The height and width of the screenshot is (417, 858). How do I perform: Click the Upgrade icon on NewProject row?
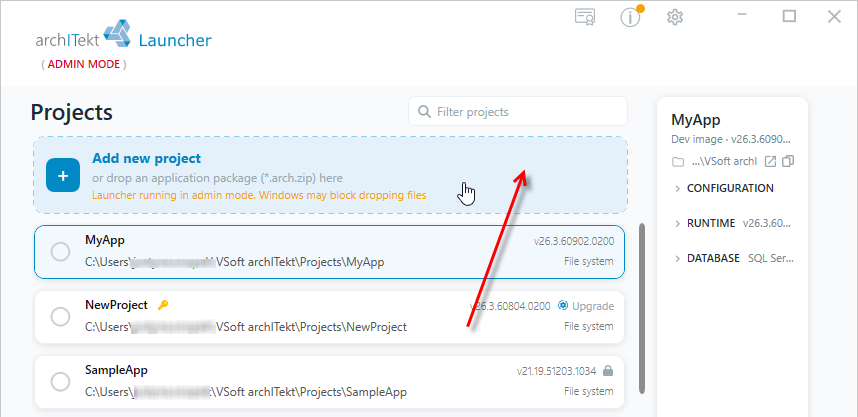point(563,305)
